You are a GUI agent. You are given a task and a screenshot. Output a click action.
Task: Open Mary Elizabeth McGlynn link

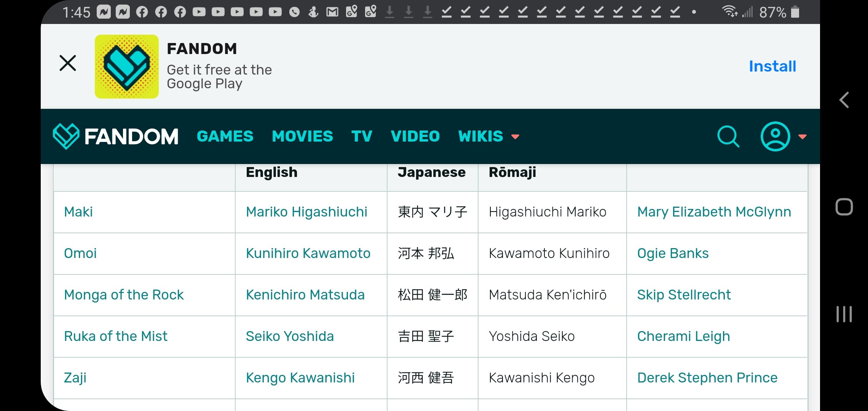coord(714,212)
